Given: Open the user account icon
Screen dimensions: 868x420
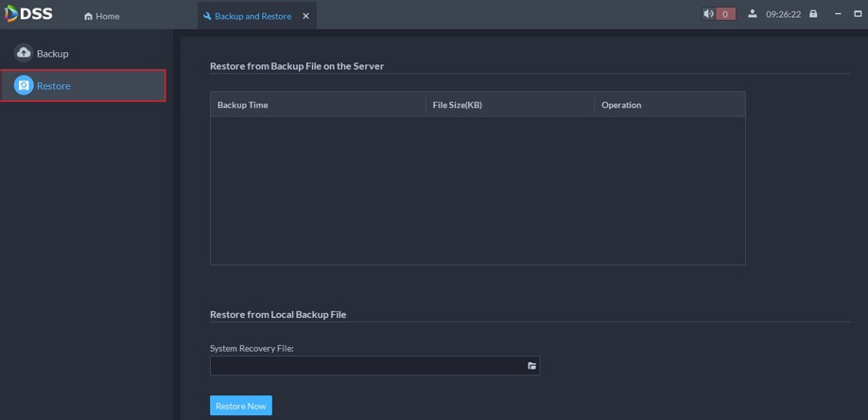Looking at the screenshot, I should tap(752, 14).
